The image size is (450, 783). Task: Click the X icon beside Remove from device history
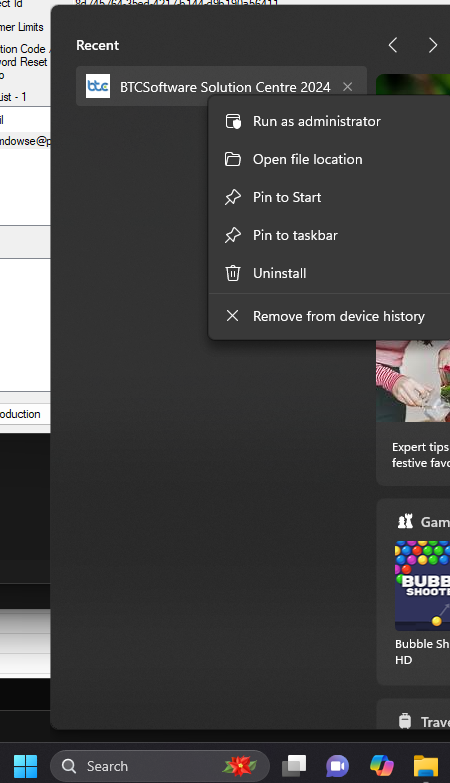click(x=232, y=316)
